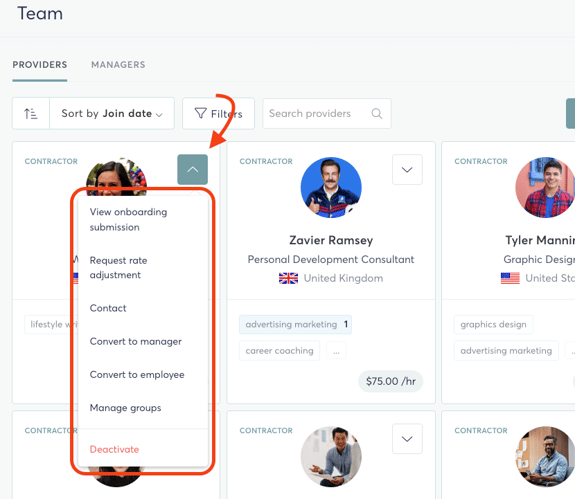
Task: Click Tyler Manning's avatar picture
Action: 546,188
